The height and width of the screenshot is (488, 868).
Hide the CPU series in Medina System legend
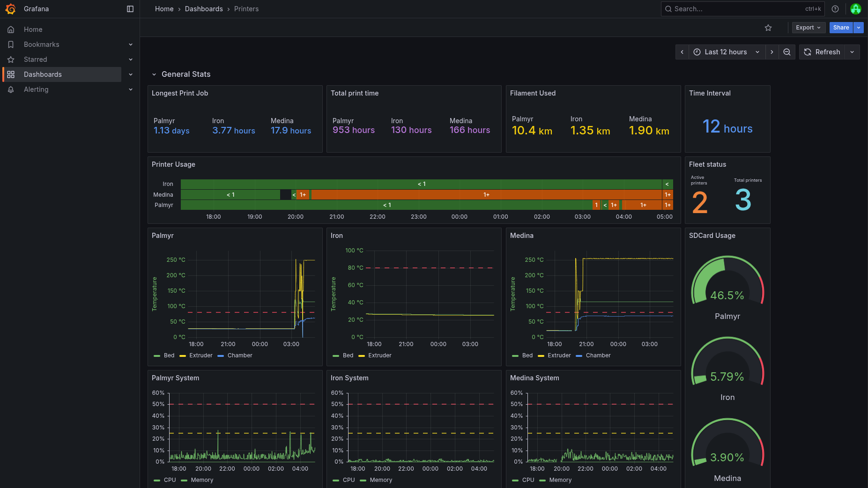point(528,480)
